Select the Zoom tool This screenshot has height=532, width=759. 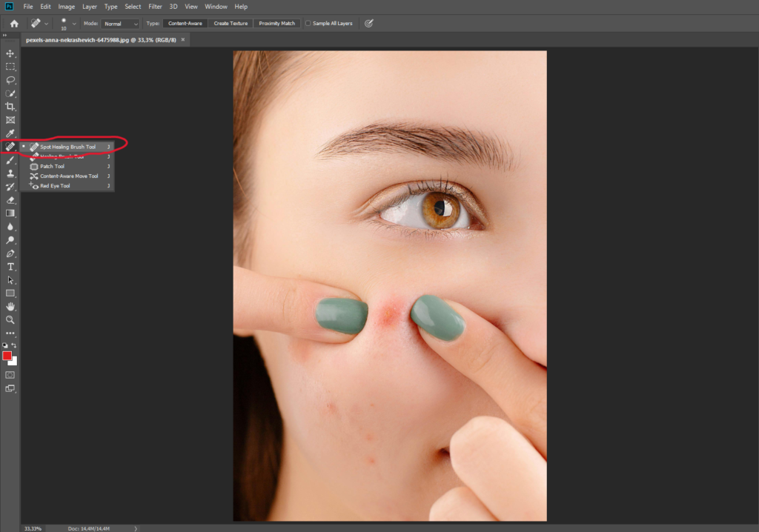coord(10,319)
